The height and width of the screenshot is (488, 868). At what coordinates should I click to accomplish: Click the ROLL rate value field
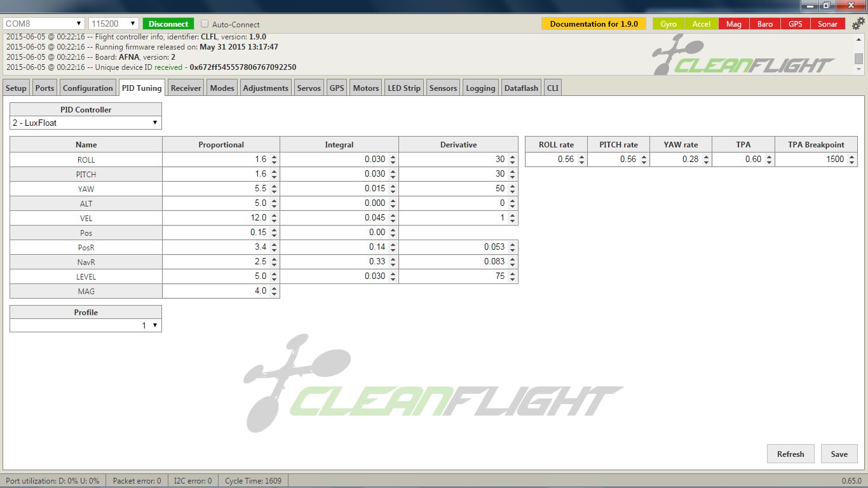(556, 159)
